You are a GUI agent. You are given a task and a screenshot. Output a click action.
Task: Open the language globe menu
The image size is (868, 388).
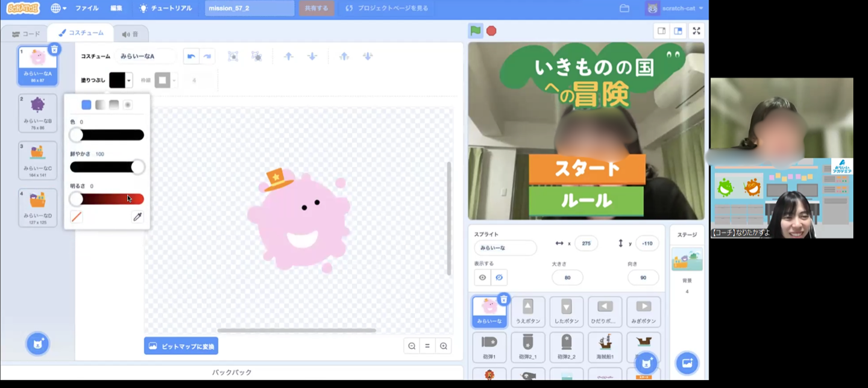click(58, 8)
